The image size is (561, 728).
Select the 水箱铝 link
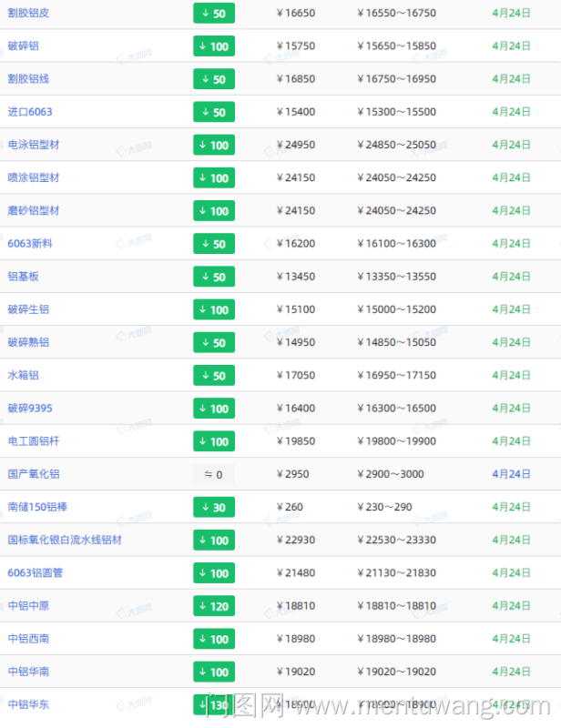pyautogui.click(x=23, y=375)
